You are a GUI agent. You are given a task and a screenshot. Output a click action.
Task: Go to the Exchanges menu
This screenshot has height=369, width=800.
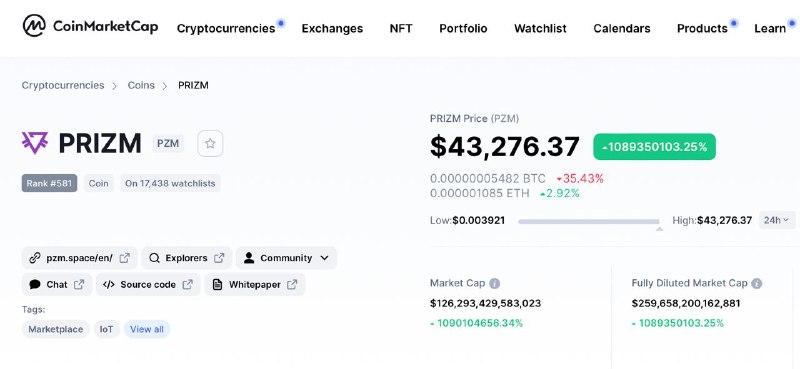332,28
